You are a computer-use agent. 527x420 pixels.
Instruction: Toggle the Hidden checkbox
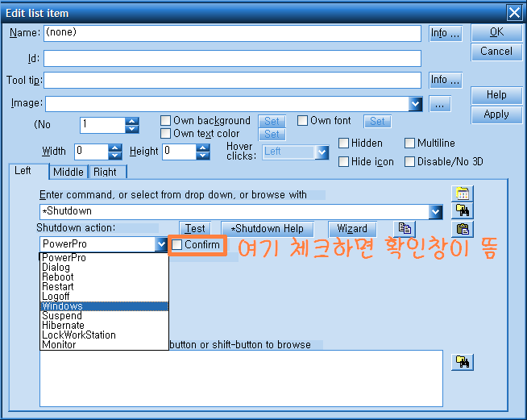(x=343, y=143)
